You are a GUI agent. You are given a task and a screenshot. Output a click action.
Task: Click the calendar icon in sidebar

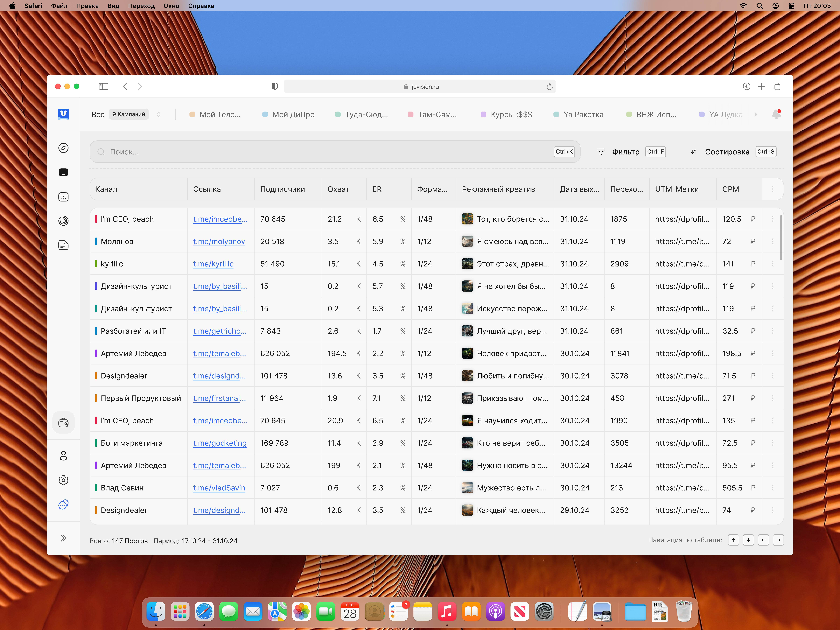(x=63, y=196)
